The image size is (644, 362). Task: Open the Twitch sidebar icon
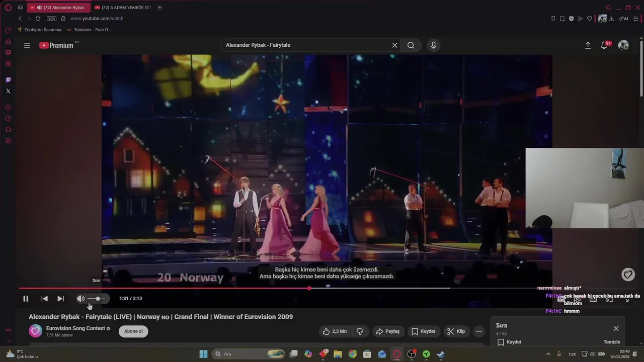click(8, 80)
